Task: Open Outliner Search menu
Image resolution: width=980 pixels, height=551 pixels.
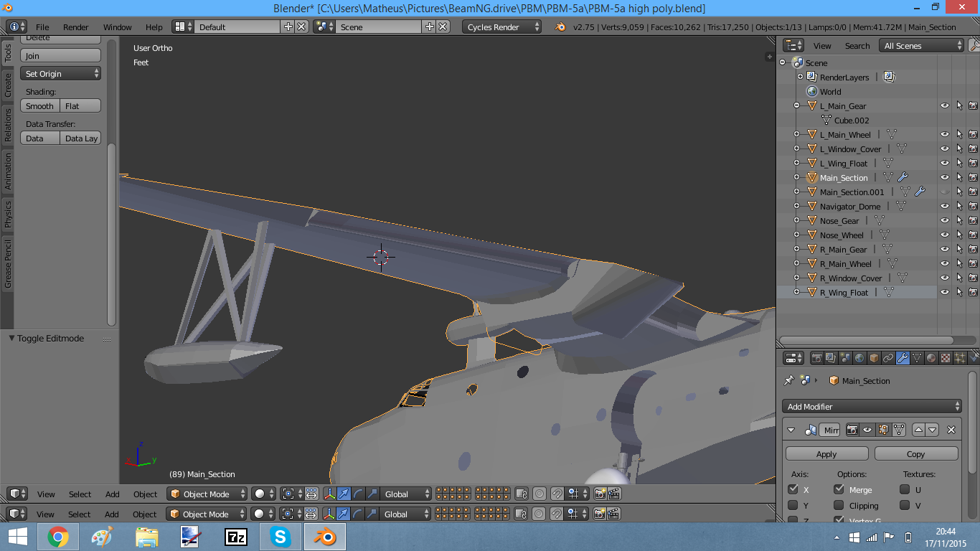Action: [857, 45]
